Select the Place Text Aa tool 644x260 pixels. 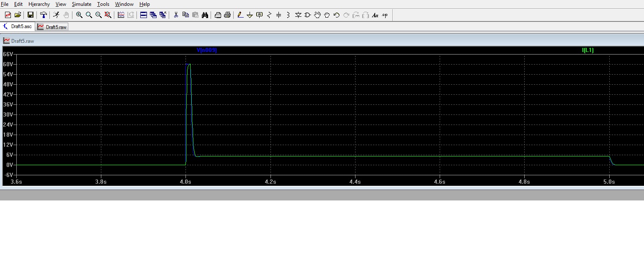tap(375, 15)
